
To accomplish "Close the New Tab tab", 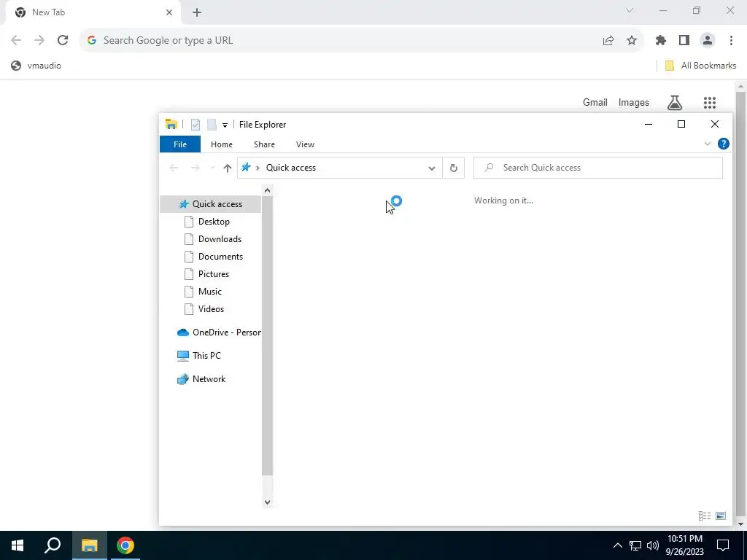I will point(169,12).
